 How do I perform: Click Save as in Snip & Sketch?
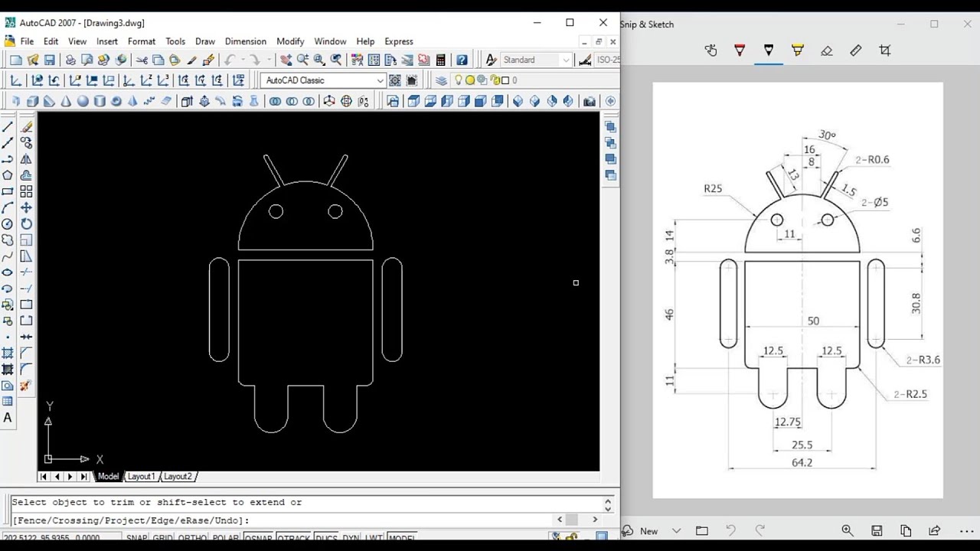[x=877, y=530]
